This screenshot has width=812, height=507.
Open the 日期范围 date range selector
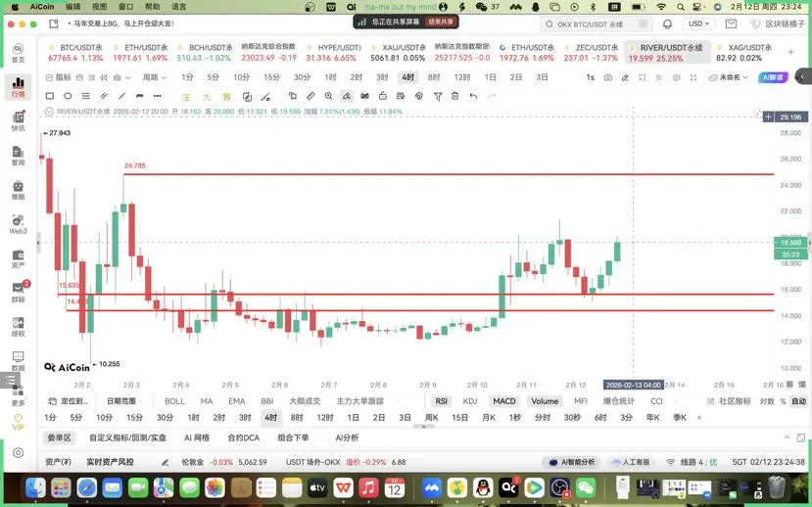pos(121,401)
